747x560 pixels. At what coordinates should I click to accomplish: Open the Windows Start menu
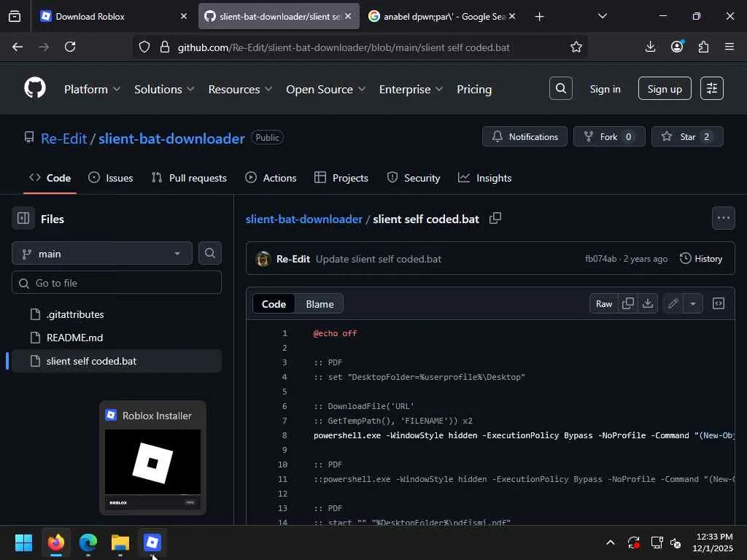tap(23, 542)
